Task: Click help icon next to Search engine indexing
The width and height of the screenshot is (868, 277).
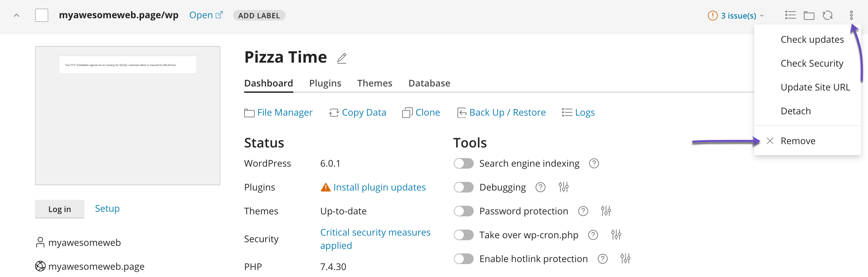Action: click(x=594, y=163)
